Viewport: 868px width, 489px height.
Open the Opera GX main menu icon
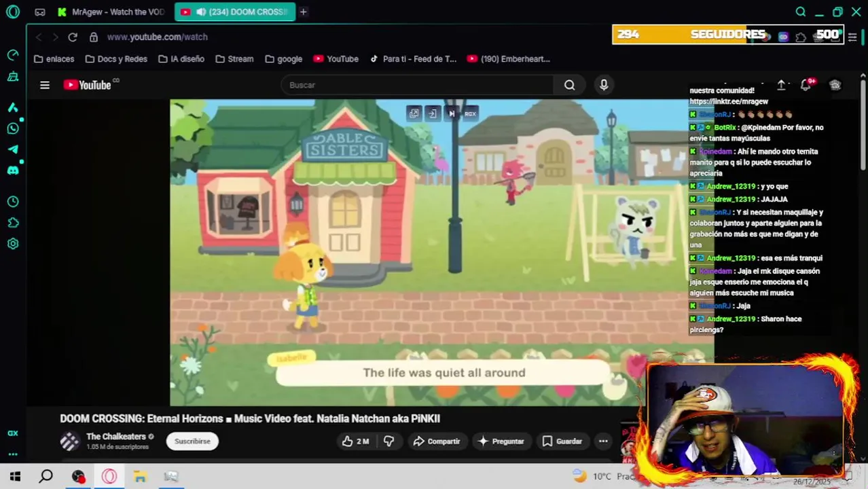pos(13,12)
